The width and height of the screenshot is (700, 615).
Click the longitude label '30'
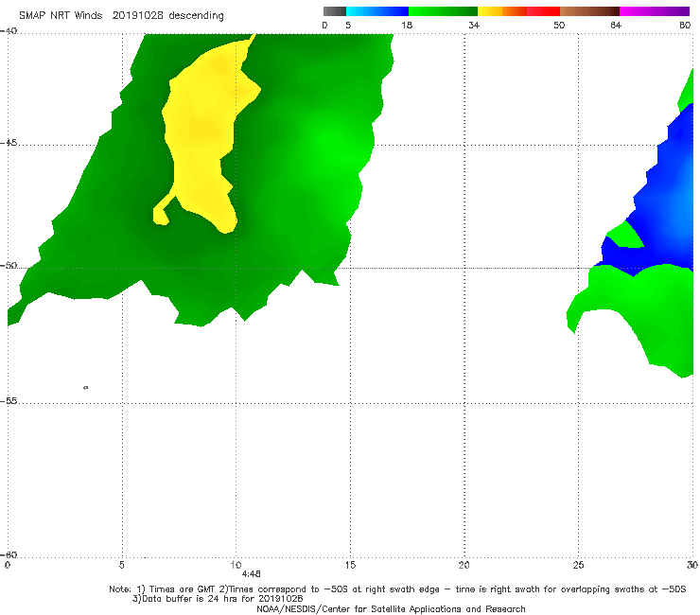[x=692, y=565]
